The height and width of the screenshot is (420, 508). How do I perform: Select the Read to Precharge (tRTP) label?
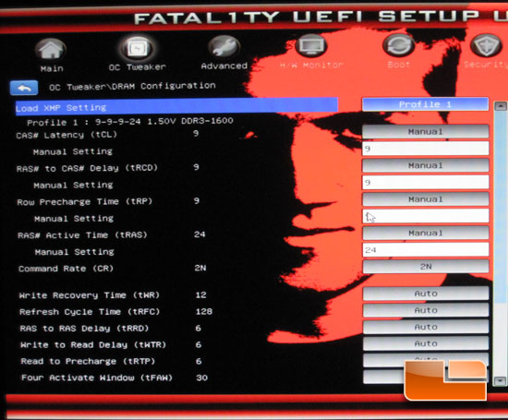[x=88, y=361]
